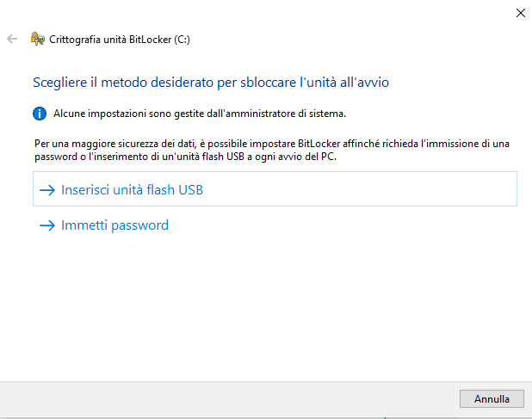Cancel the wizard with Annulla
This screenshot has height=419, width=532.
coord(492,399)
